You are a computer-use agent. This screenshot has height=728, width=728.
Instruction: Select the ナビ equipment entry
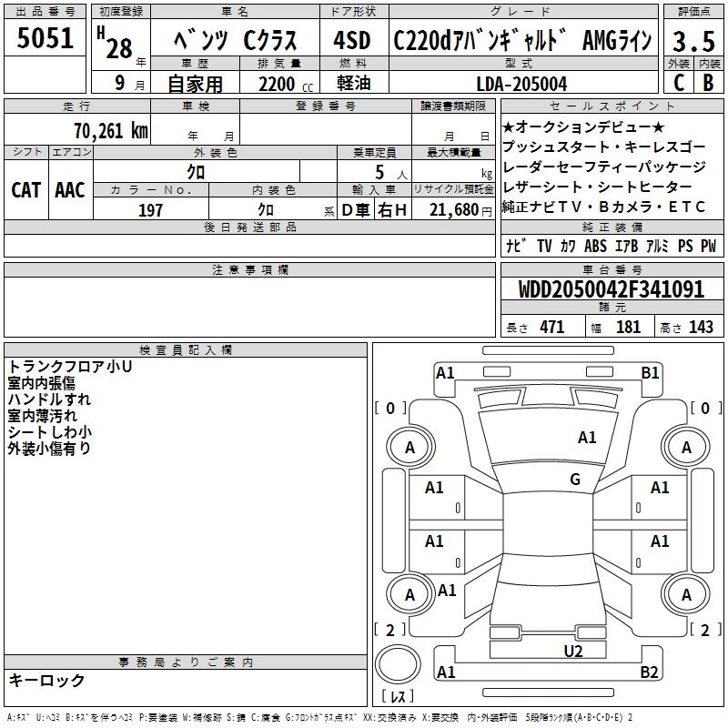516,246
